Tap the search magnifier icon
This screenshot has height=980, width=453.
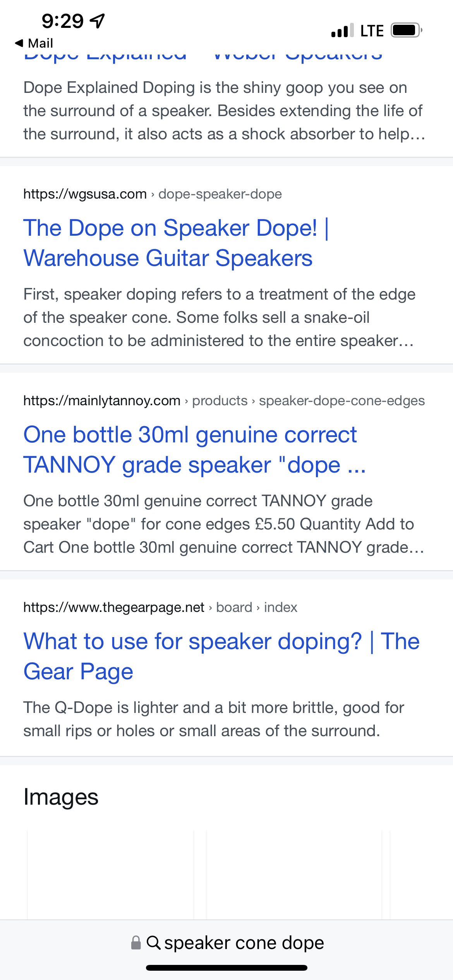(x=153, y=942)
